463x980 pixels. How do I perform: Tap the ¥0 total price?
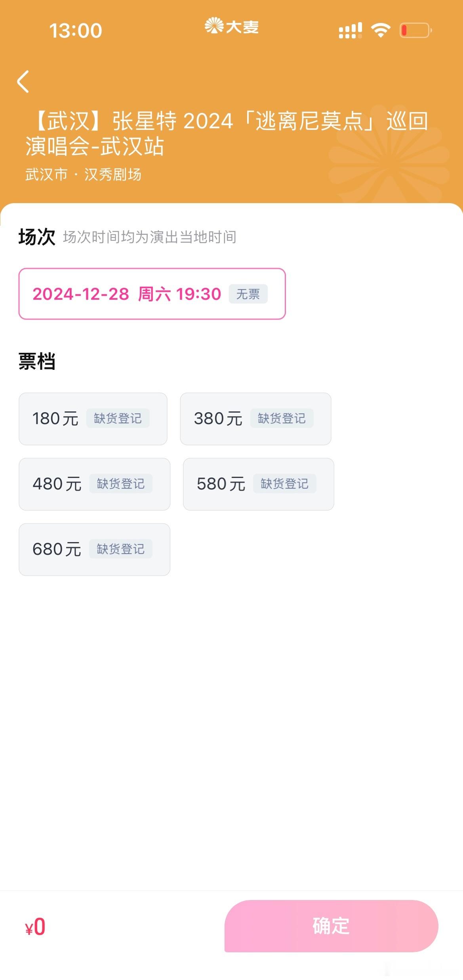35,927
